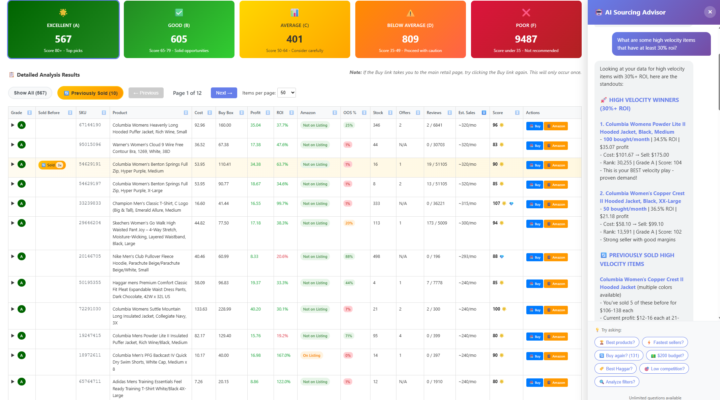Open Items per page dropdown
This screenshot has width=720, height=400.
pyautogui.click(x=287, y=93)
